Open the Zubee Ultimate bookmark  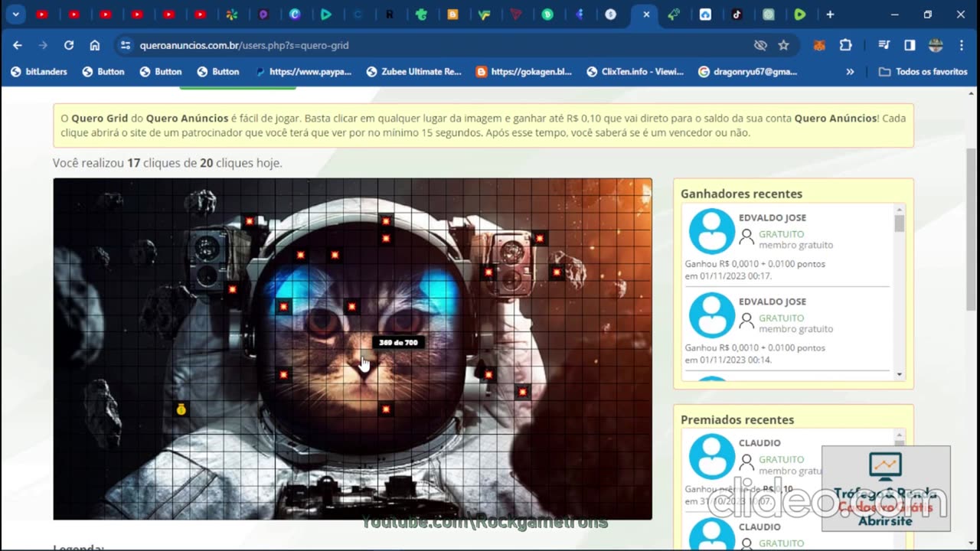click(x=413, y=71)
